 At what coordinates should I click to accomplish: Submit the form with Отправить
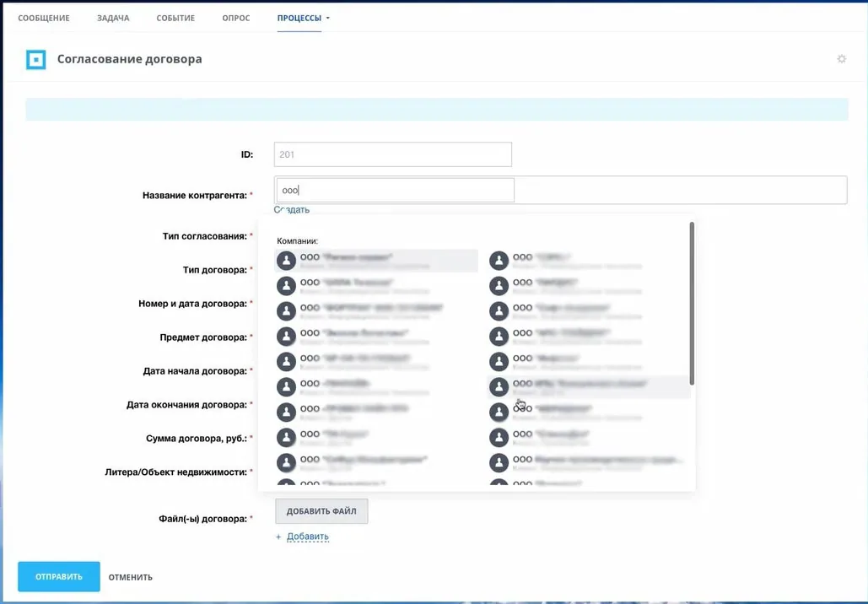click(x=59, y=576)
